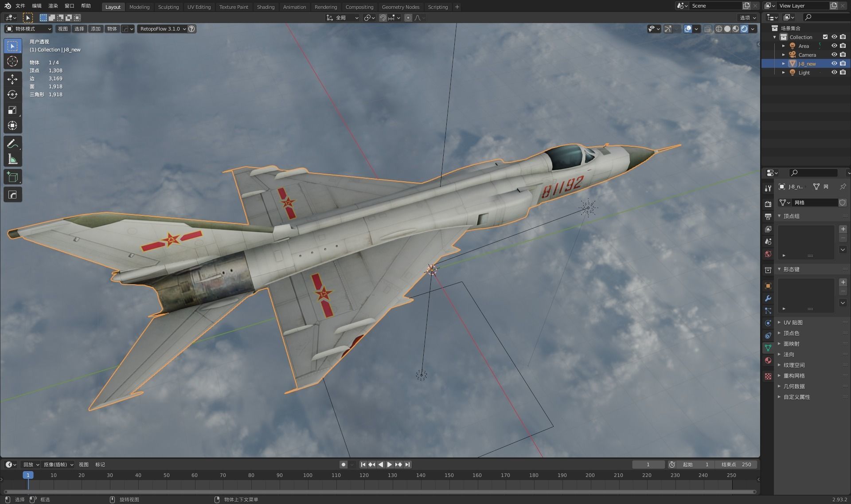Open the 文件 File menu
The height and width of the screenshot is (504, 851).
(x=20, y=6)
